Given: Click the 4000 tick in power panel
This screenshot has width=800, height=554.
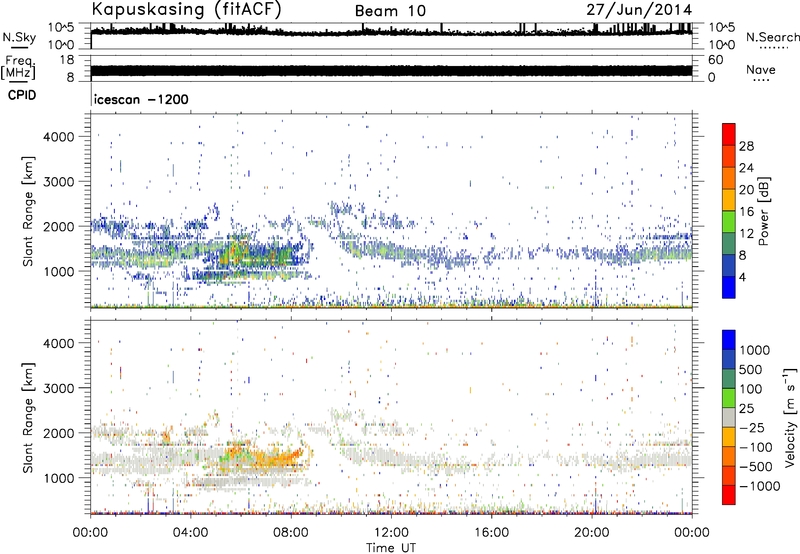Looking at the screenshot, I should pos(59,137).
